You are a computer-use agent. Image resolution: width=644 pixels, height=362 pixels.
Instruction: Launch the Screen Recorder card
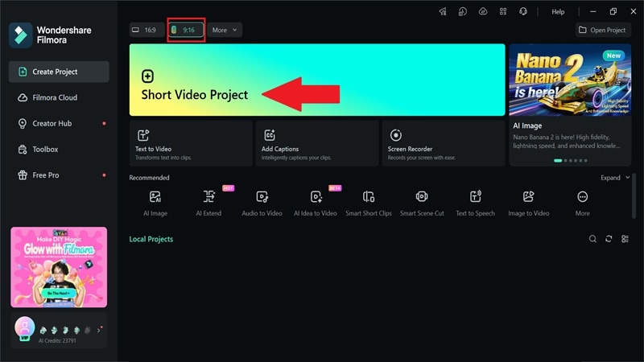444,143
